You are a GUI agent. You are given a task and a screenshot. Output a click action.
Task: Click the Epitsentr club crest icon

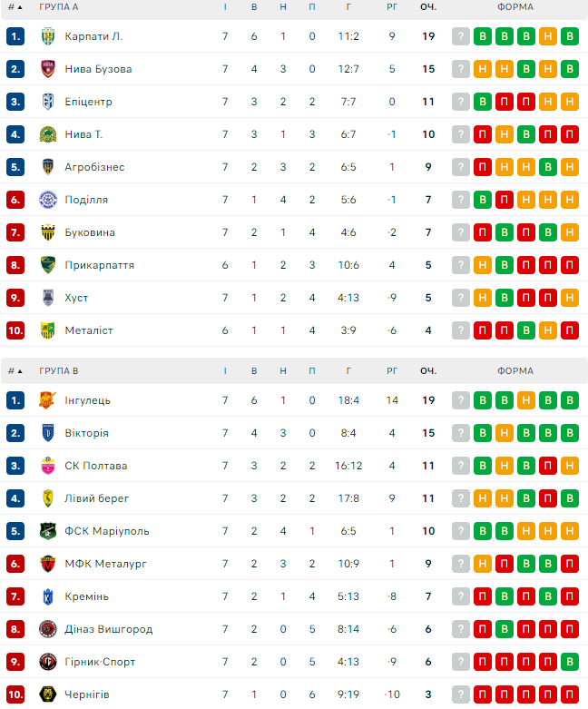48,102
